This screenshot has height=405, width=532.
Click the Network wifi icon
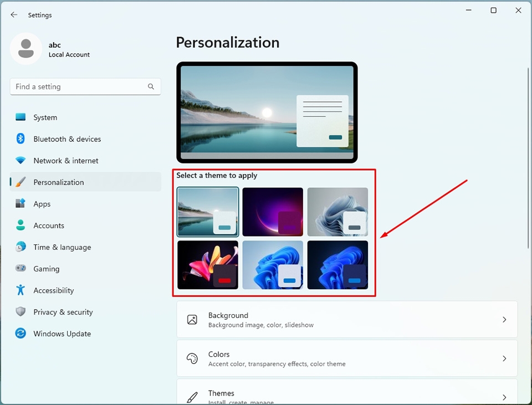click(x=21, y=161)
